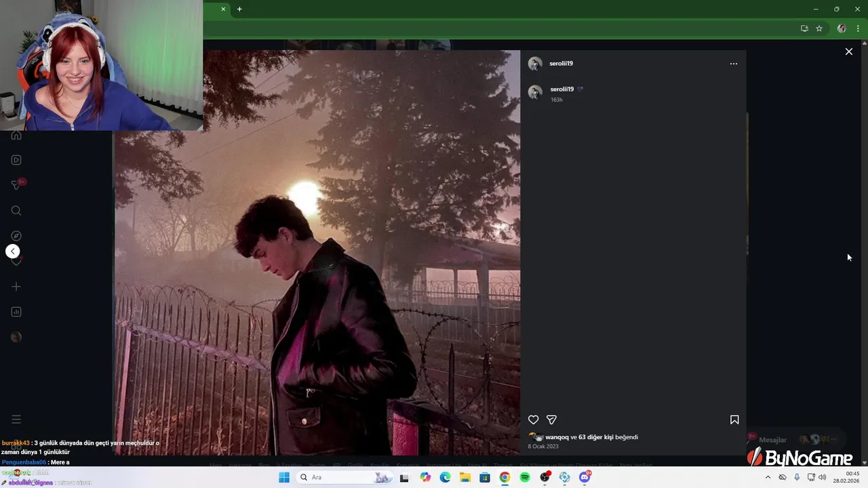View the 63 diğer kişi likes list
This screenshot has width=868, height=488.
(x=595, y=437)
